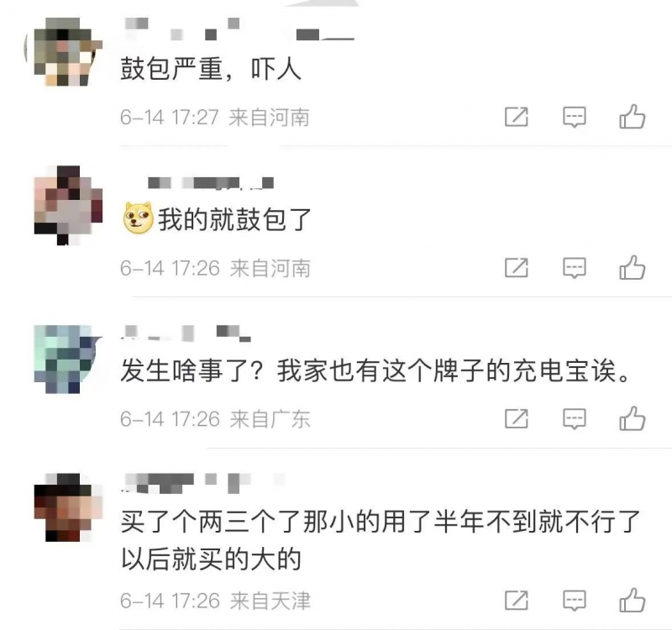Image resolution: width=672 pixels, height=630 pixels.
Task: Tap the comment text "买了个两三个了那小的…"
Action: tap(381, 540)
